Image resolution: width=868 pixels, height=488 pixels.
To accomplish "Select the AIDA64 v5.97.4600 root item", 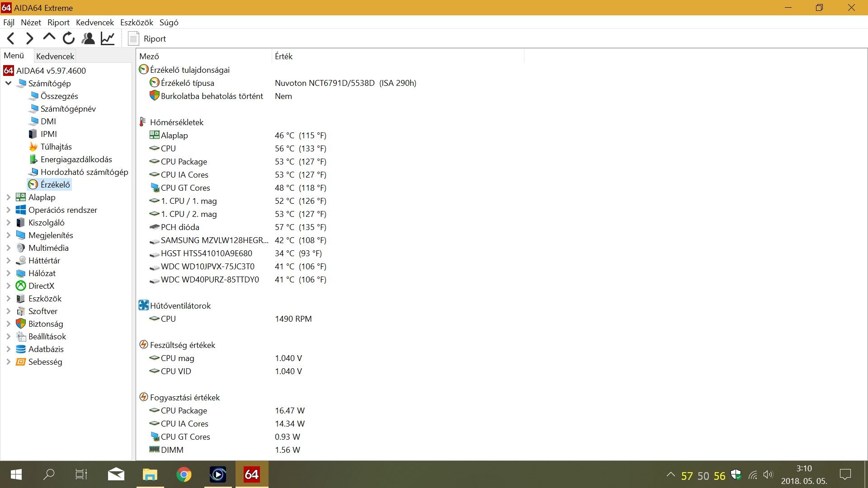I will coord(45,71).
